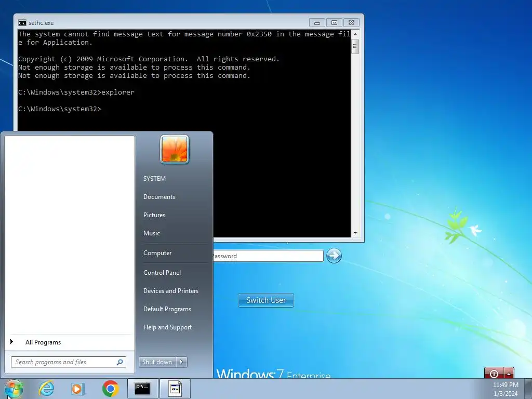Click the console scrollbar up arrow
Screen dimensions: 532x399
coord(355,34)
